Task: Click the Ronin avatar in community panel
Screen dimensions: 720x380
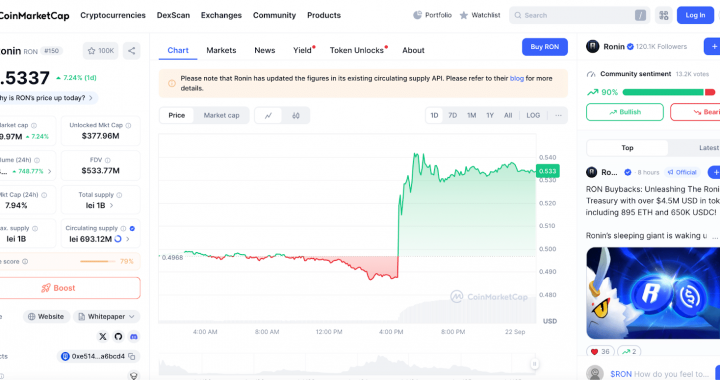Action: [592, 46]
